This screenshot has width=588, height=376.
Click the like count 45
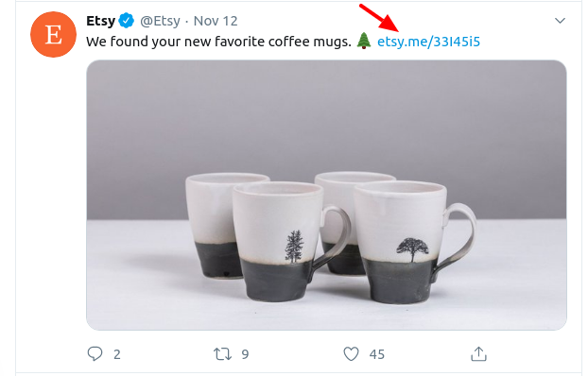[377, 354]
